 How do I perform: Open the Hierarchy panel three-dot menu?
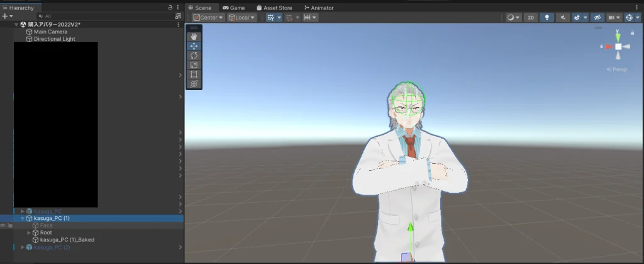pos(178,8)
